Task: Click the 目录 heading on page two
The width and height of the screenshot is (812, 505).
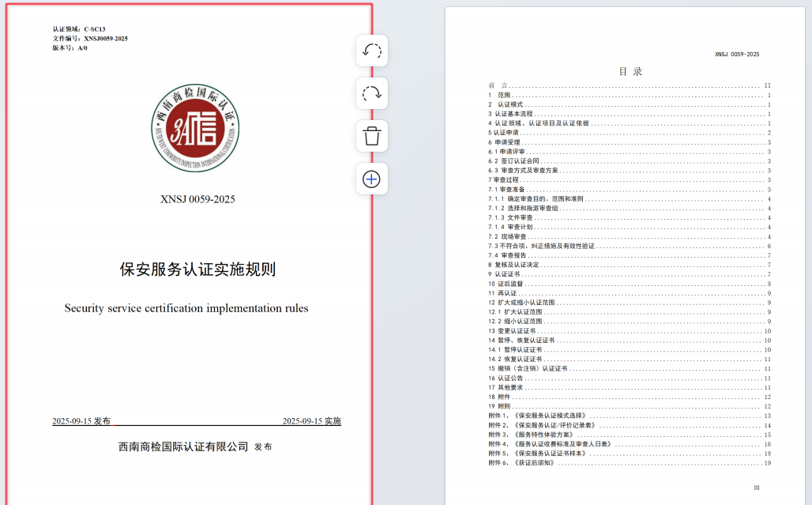Action: (630, 71)
